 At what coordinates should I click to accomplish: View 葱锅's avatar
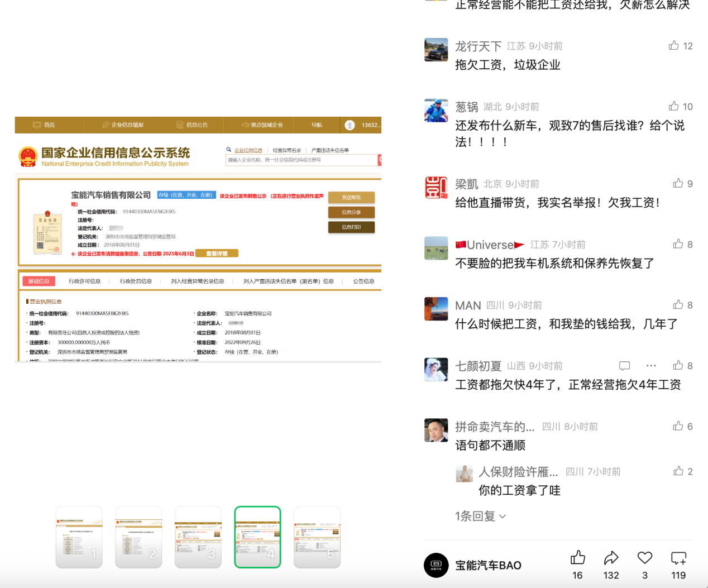pos(436,111)
